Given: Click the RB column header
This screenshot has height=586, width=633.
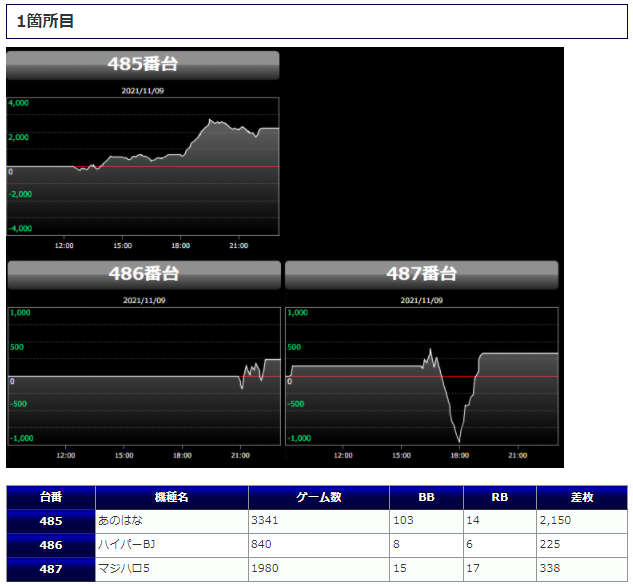Looking at the screenshot, I should click(x=500, y=497).
